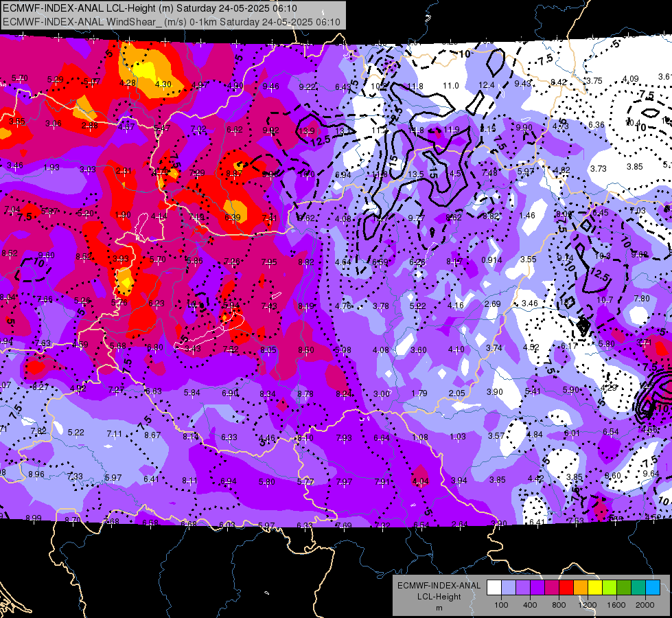Click the wind shear value 9.46
672x618 pixels.
tap(270, 87)
